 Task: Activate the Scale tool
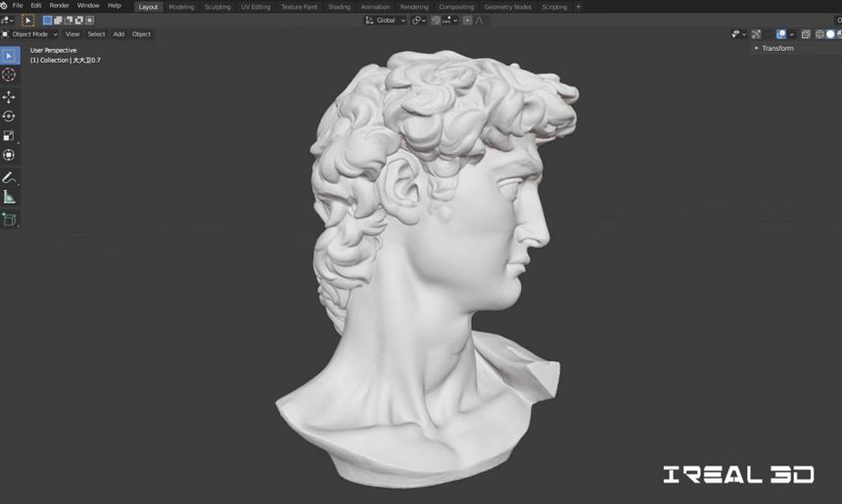[x=9, y=136]
